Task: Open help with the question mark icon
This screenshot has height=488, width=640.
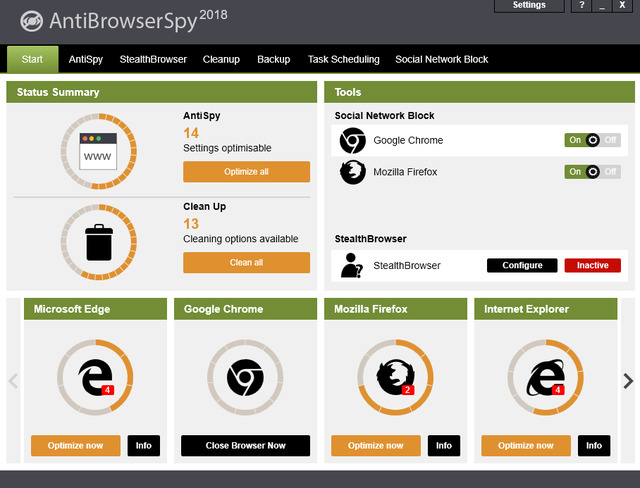Action: coord(581,6)
